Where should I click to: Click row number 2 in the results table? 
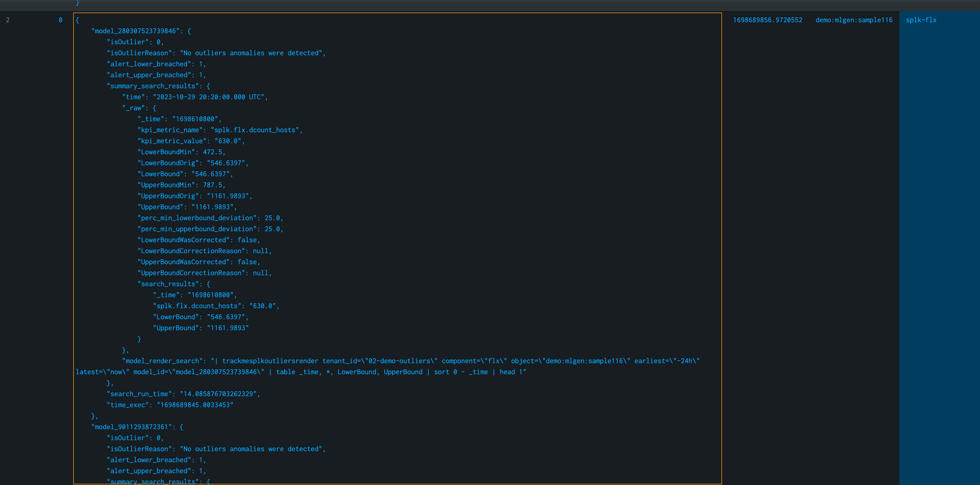click(8, 20)
